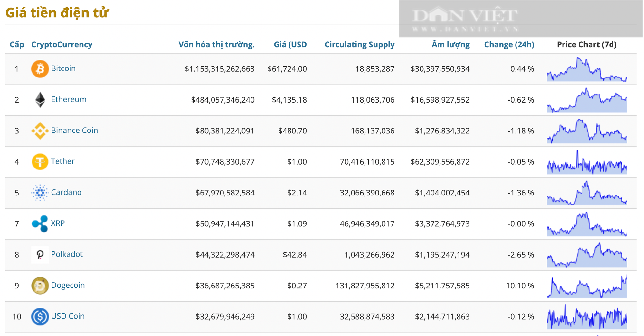View Ethereum 7-day price chart
The image size is (644, 336).
pyautogui.click(x=587, y=100)
